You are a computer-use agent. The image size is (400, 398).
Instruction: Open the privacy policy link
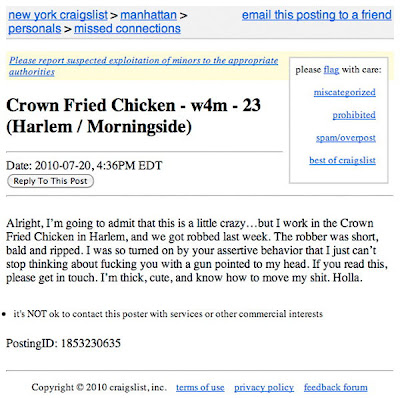pyautogui.click(x=264, y=387)
